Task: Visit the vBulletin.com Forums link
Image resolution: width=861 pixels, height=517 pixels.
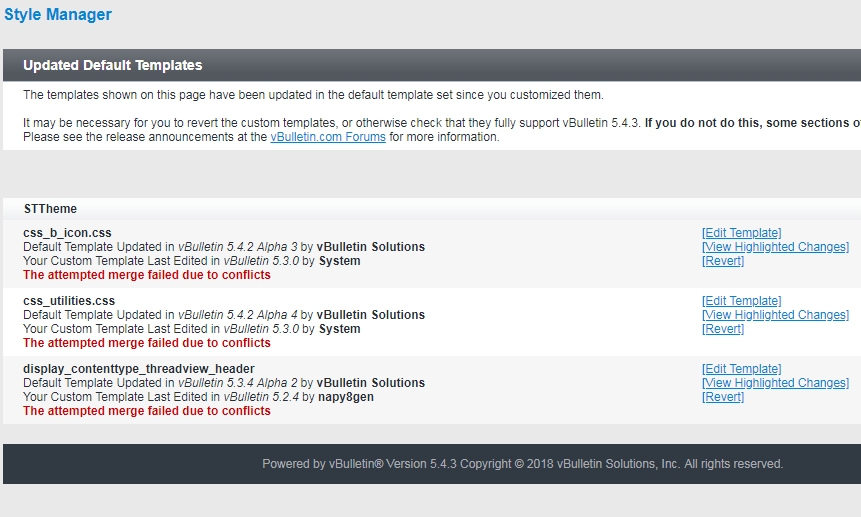Action: pos(328,137)
